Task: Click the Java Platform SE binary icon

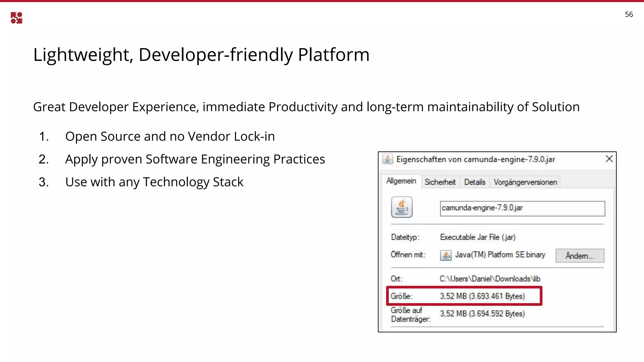Action: click(446, 255)
